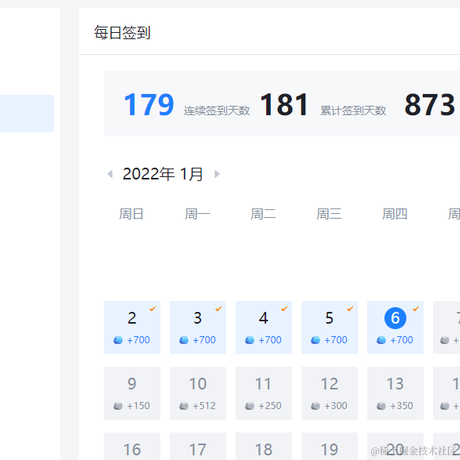Select calendar day 17
Screen dimensions: 460x460
point(198,446)
